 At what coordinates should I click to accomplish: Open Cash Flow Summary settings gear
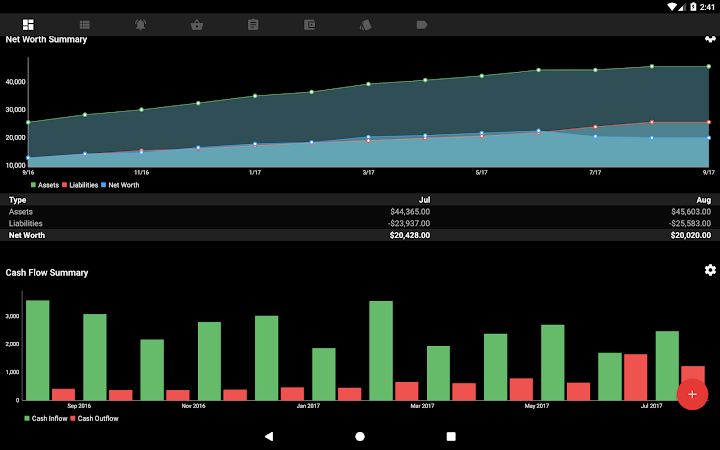(710, 271)
